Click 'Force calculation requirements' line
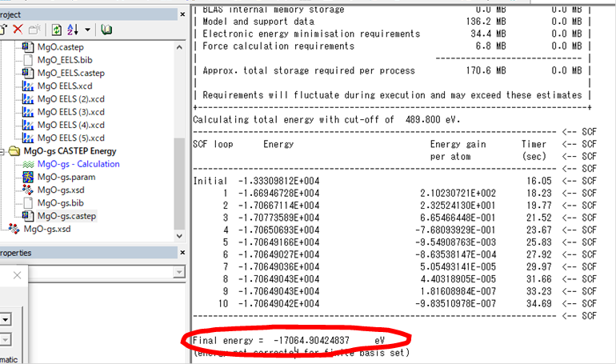The width and height of the screenshot is (616, 364). (x=278, y=46)
